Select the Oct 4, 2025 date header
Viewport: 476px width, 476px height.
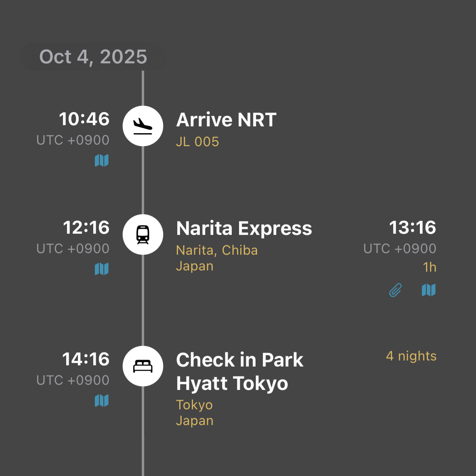click(x=93, y=57)
